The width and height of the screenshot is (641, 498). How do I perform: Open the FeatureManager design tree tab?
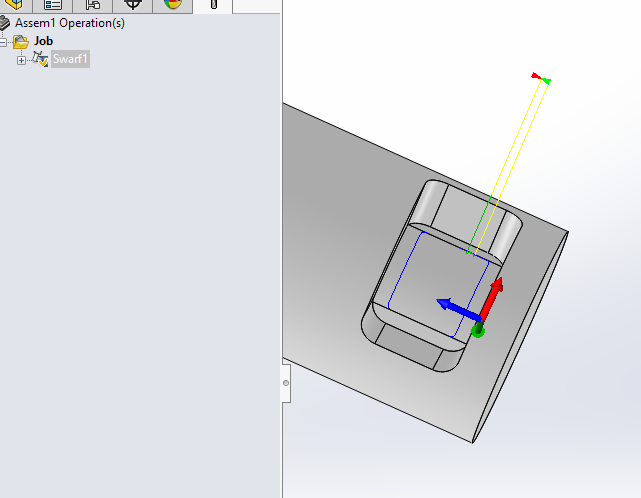click(14, 4)
